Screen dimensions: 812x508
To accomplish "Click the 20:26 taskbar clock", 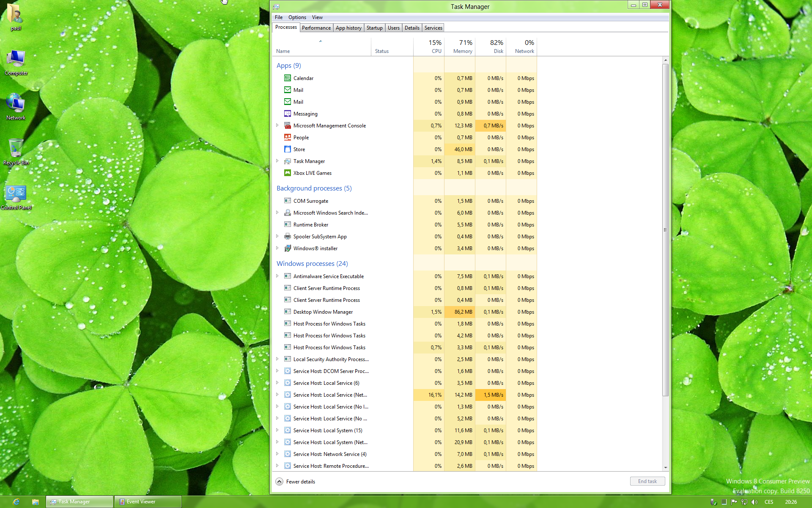I will [x=791, y=502].
